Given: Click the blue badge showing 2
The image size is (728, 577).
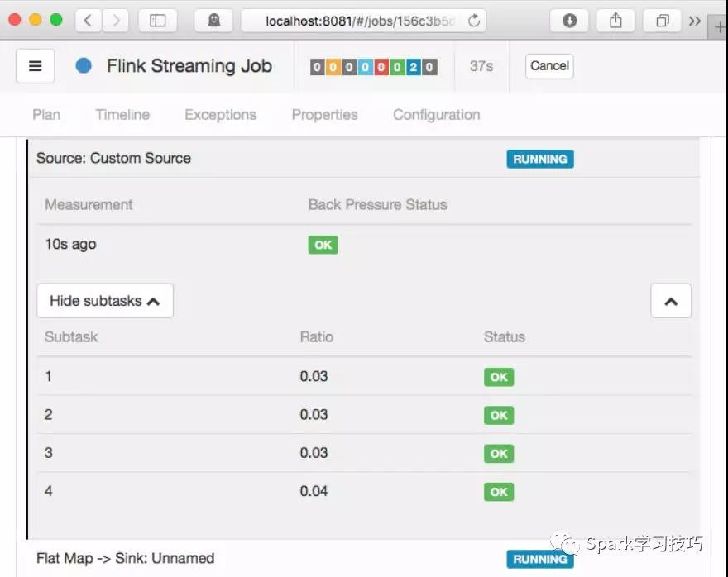Looking at the screenshot, I should [x=413, y=67].
